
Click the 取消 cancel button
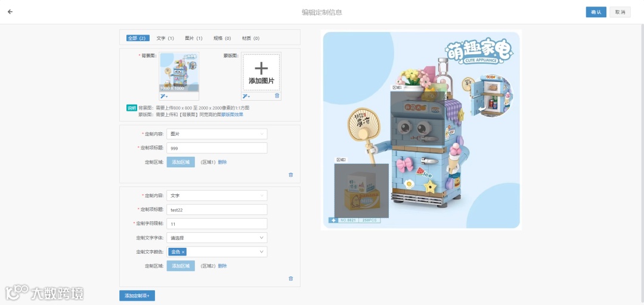click(x=620, y=13)
